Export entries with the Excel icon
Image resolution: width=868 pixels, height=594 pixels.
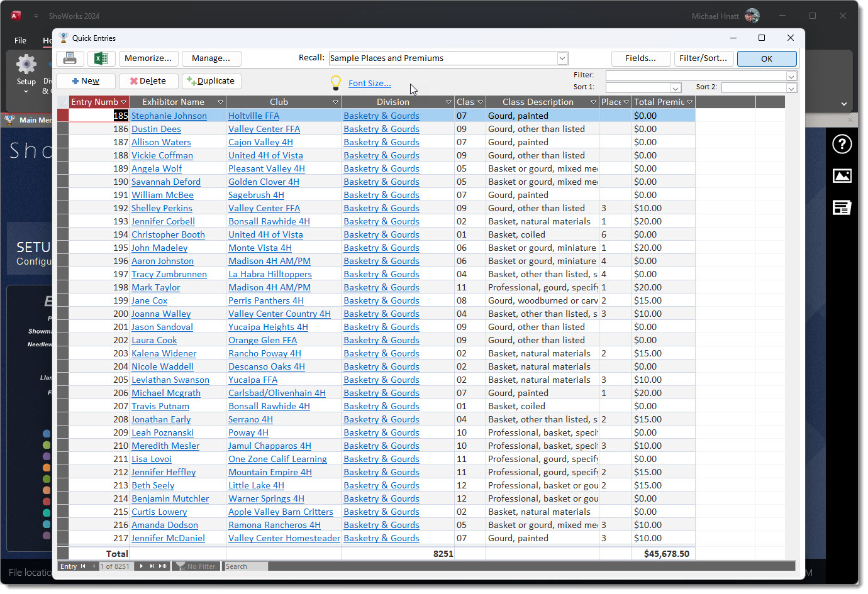click(x=101, y=58)
